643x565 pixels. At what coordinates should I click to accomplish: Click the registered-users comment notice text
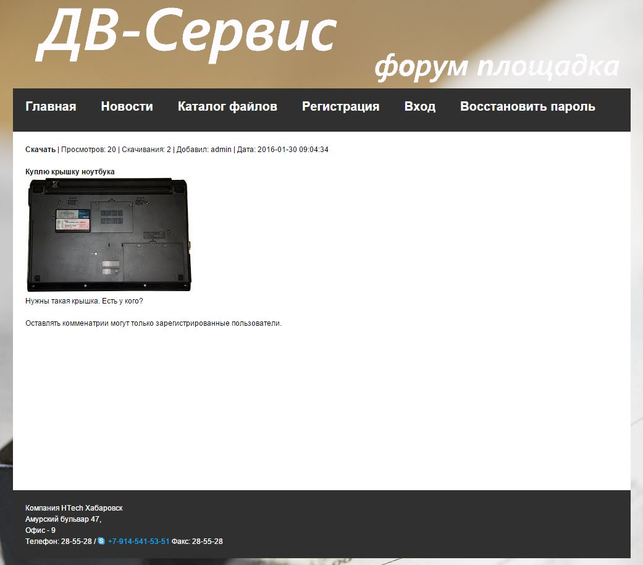coord(153,323)
